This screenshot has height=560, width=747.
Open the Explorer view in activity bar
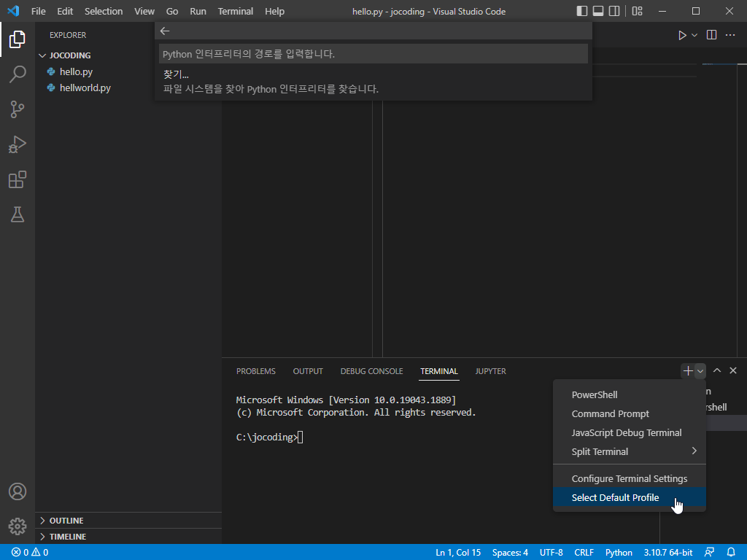click(18, 39)
